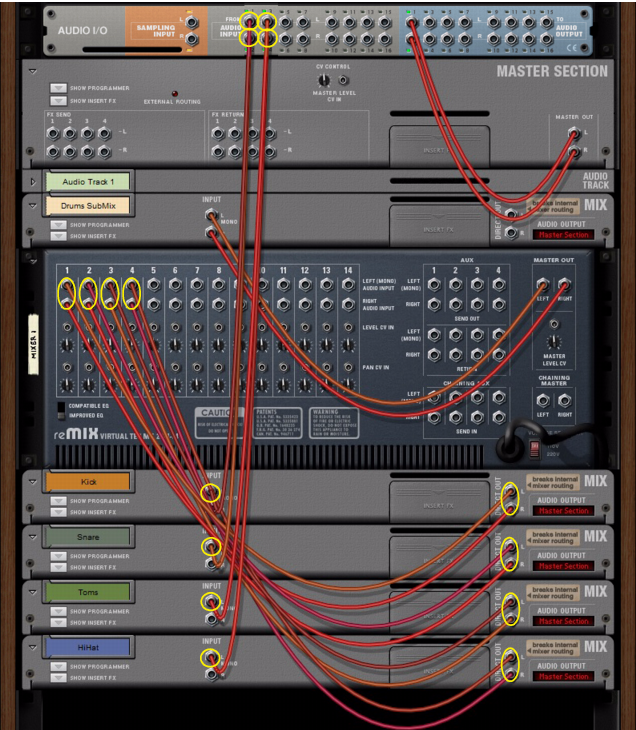
Task: Click reMIX Master Out Left jack
Action: click(543, 284)
